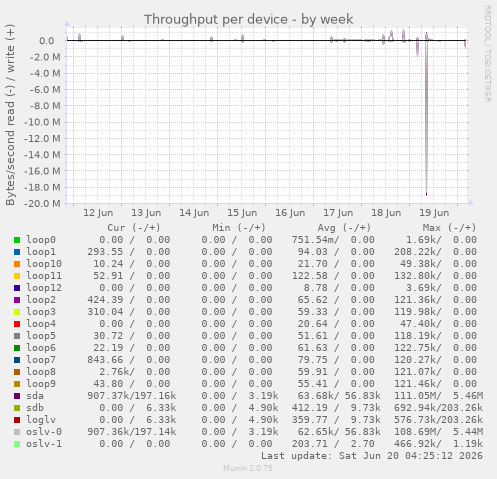Click the '0.0' y-axis label

47,41
